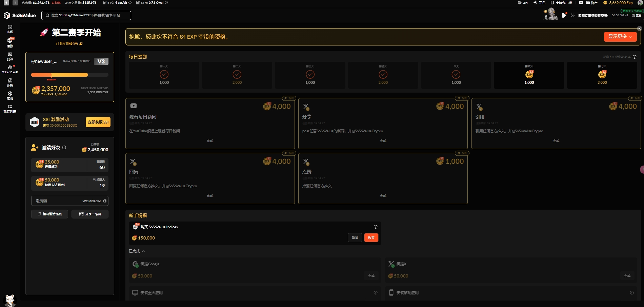Open the 资讯 (News) sidebar item

coord(10,56)
